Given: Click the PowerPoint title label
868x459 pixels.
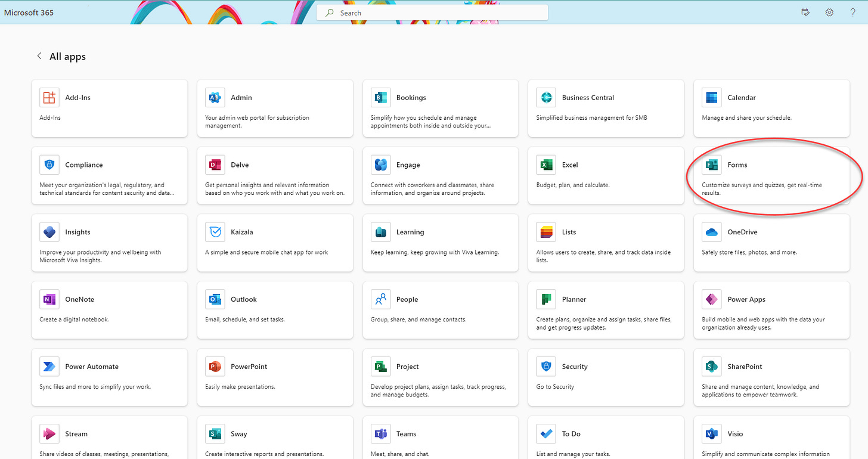Looking at the screenshot, I should [x=249, y=367].
